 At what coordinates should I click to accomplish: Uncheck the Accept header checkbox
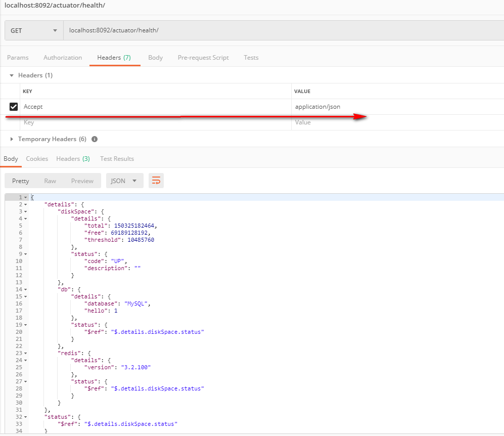tap(13, 107)
